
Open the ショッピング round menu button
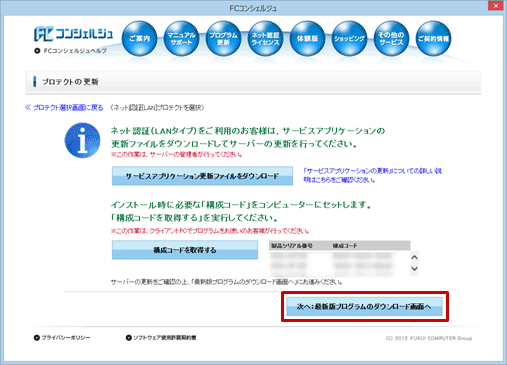(x=349, y=39)
